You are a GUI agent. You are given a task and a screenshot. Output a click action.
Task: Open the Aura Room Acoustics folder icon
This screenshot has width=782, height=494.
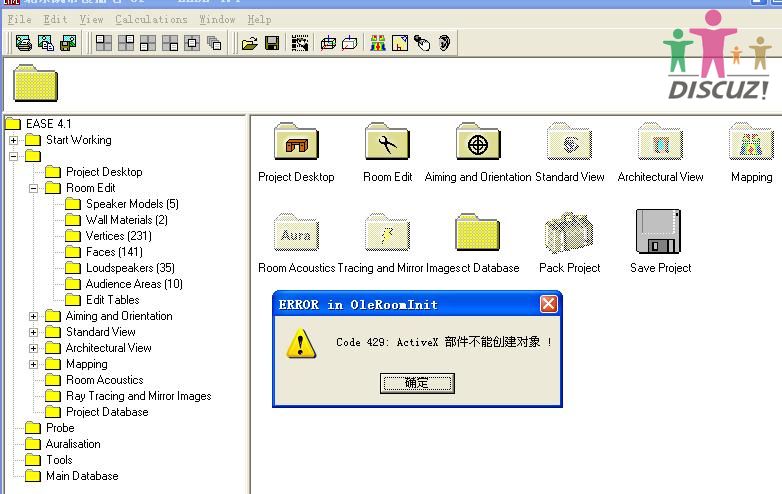(296, 232)
